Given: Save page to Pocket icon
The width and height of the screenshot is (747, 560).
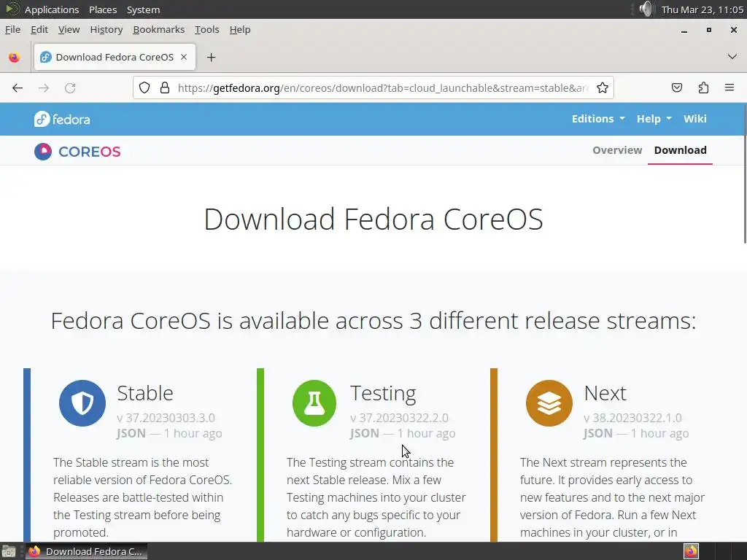Looking at the screenshot, I should (x=676, y=87).
